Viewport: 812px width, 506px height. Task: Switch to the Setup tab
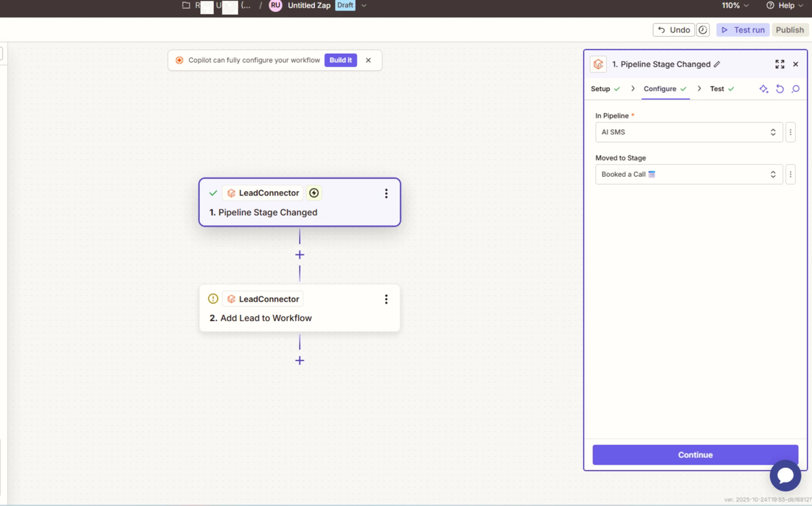600,89
